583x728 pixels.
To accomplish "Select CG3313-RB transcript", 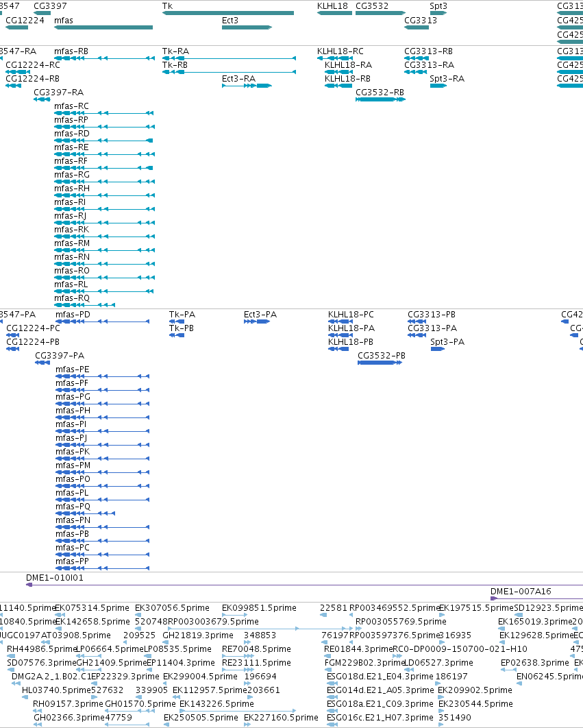I will click(x=417, y=58).
